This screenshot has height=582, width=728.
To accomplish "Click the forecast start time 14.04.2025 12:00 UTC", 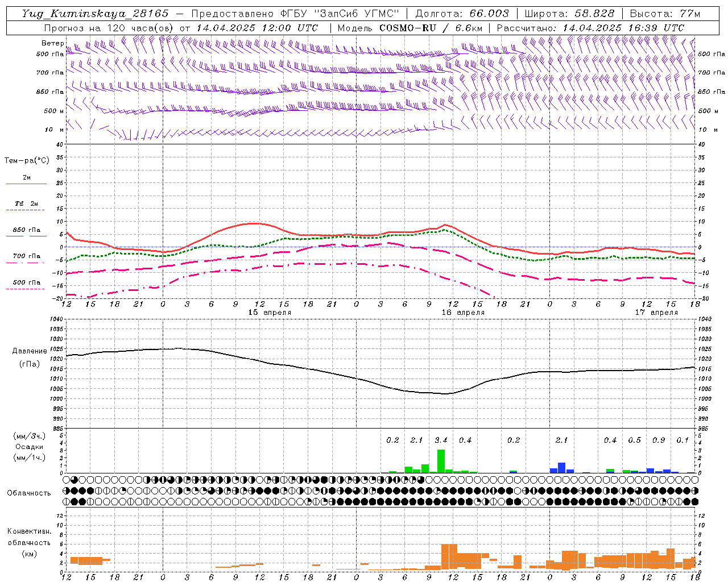I will point(257,28).
